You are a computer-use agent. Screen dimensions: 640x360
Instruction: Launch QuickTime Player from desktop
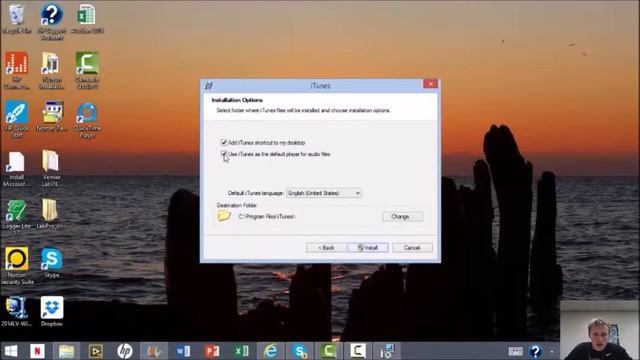(87, 120)
